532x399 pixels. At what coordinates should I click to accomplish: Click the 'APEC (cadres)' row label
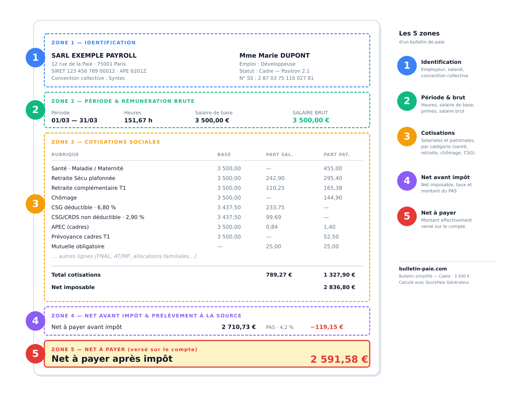70,227
